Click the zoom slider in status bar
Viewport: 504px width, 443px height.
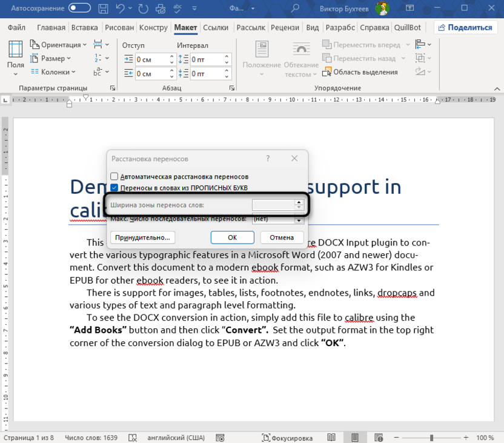[431, 438]
